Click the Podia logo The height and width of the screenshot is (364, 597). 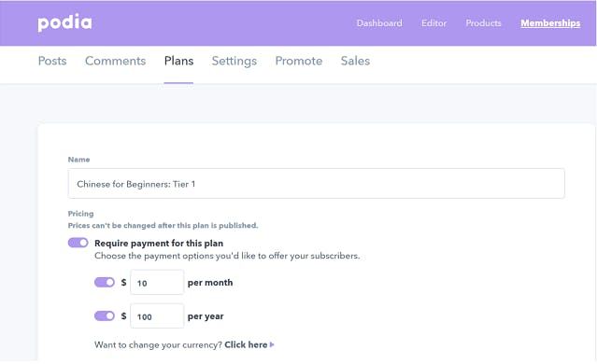64,22
